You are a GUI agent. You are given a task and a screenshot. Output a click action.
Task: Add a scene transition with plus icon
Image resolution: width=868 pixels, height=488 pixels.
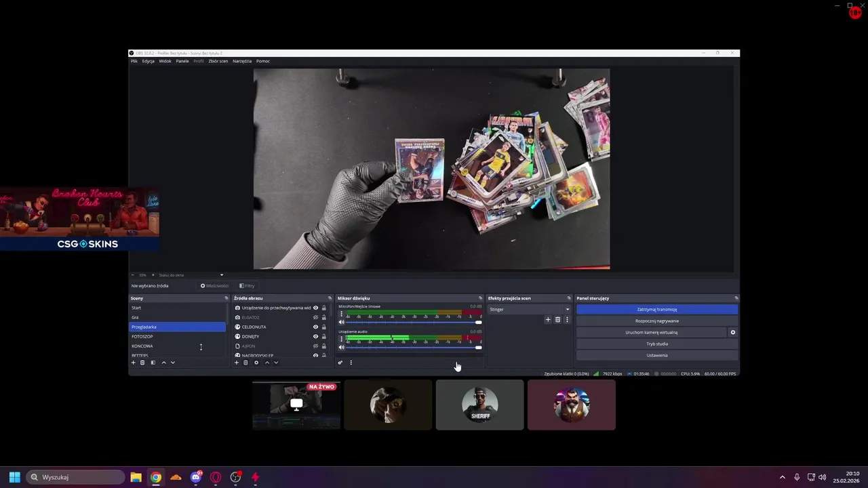click(548, 320)
